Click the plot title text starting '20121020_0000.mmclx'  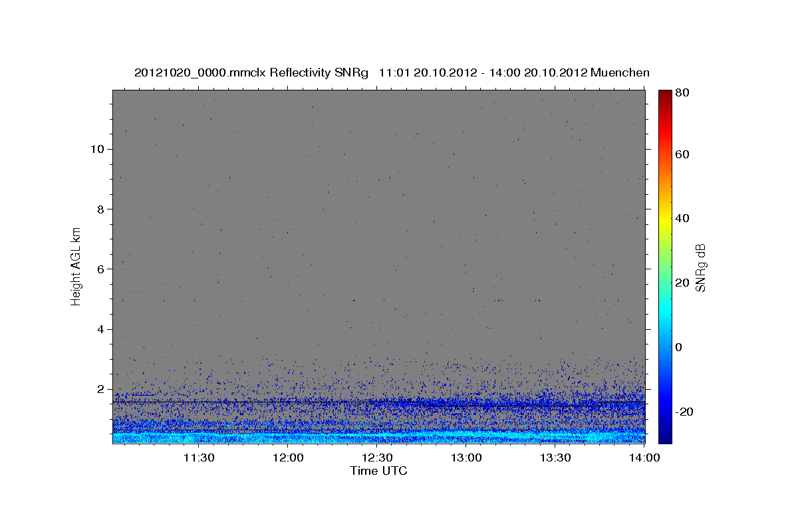(x=392, y=72)
